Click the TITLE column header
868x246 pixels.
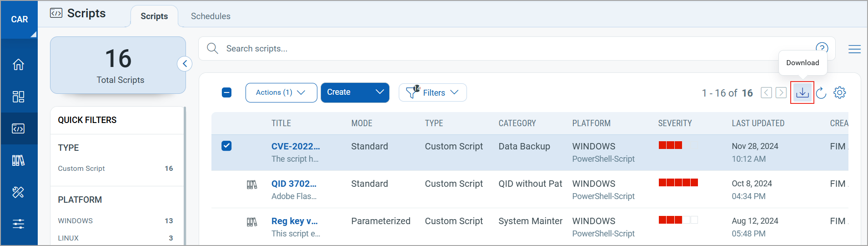coord(281,123)
